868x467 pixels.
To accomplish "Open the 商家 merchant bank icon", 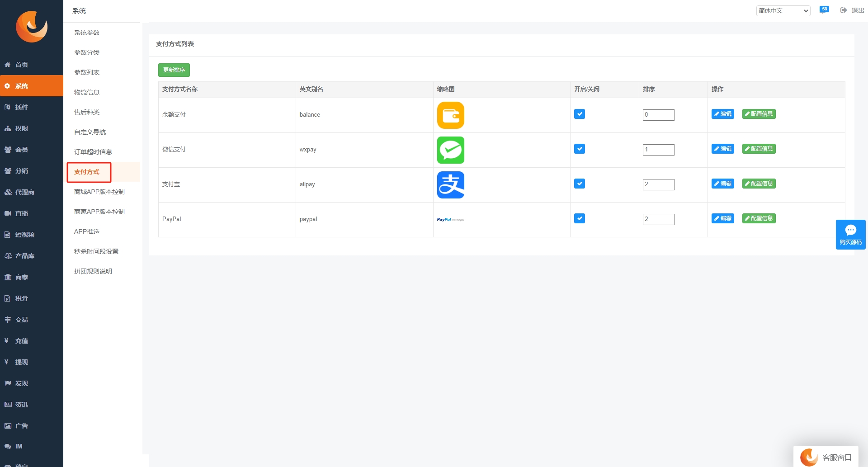I will coord(8,277).
